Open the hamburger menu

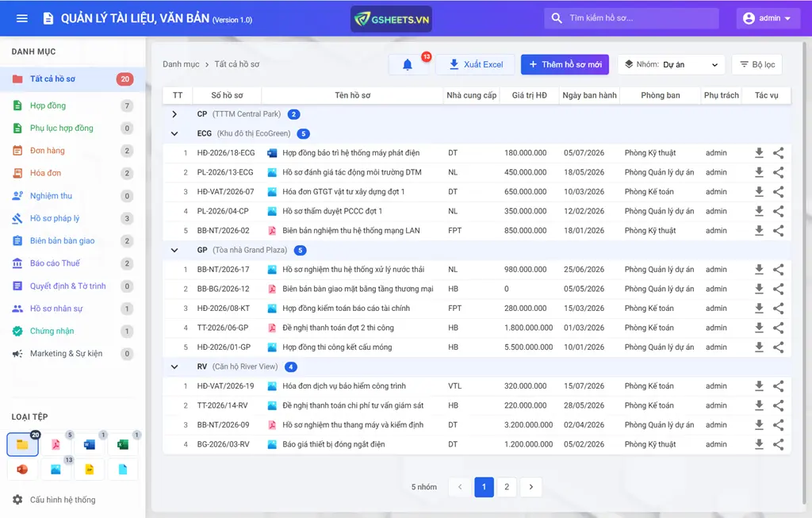[21, 18]
